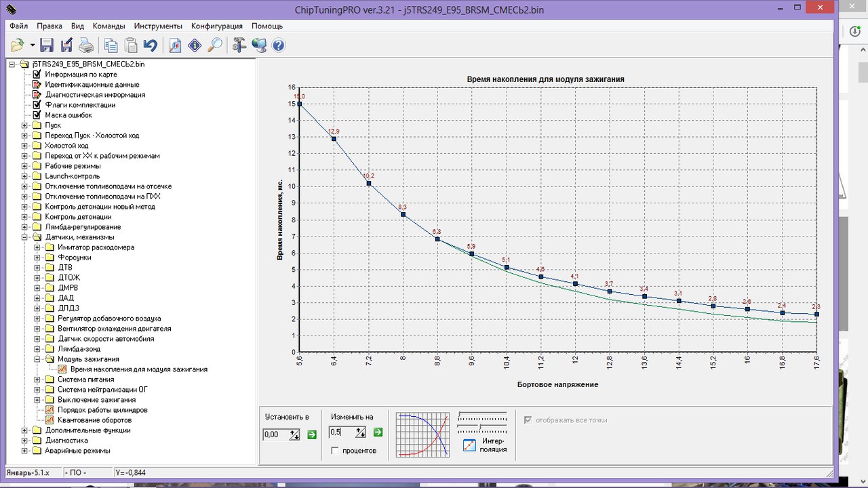
Task: Click the Интерполяция graph icon
Action: [x=469, y=445]
